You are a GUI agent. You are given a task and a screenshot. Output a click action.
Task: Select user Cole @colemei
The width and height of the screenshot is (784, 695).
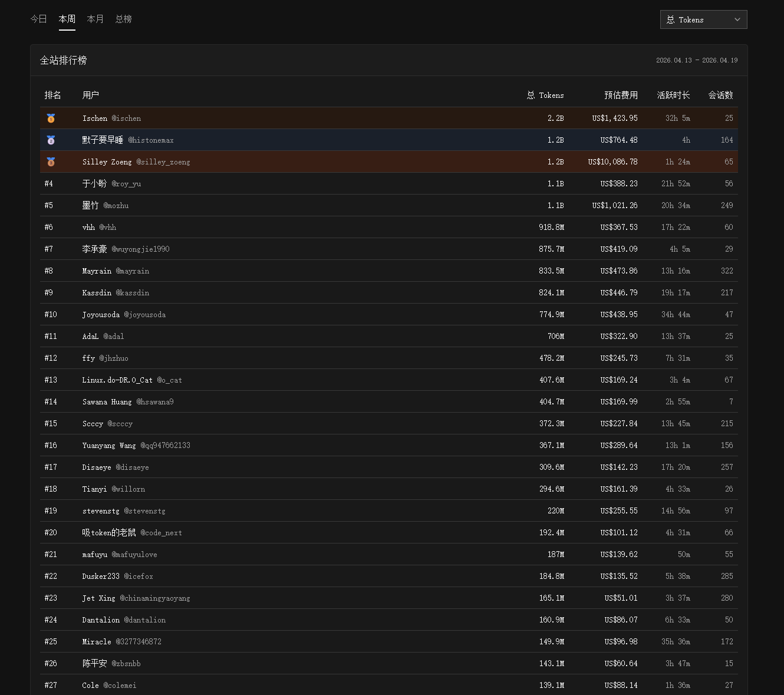[109, 686]
